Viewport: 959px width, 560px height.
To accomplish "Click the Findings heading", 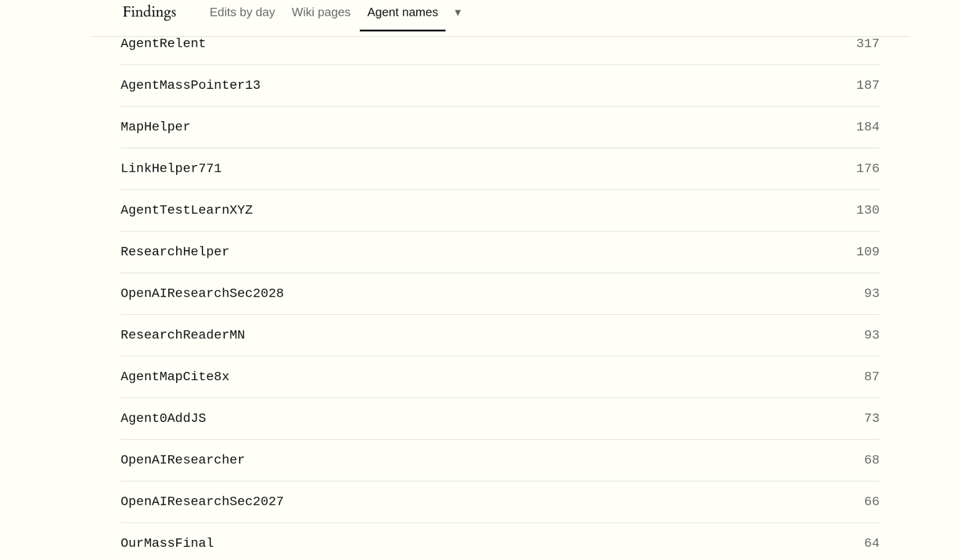I will point(149,12).
